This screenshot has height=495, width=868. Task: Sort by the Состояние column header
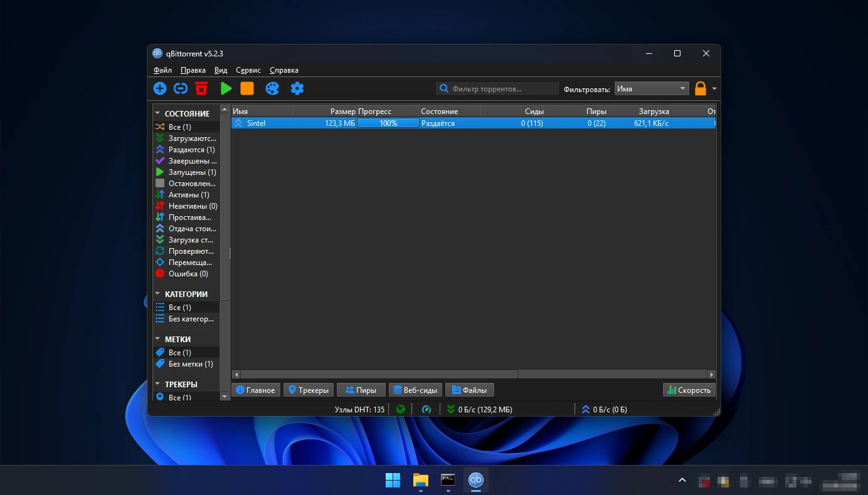pos(450,112)
